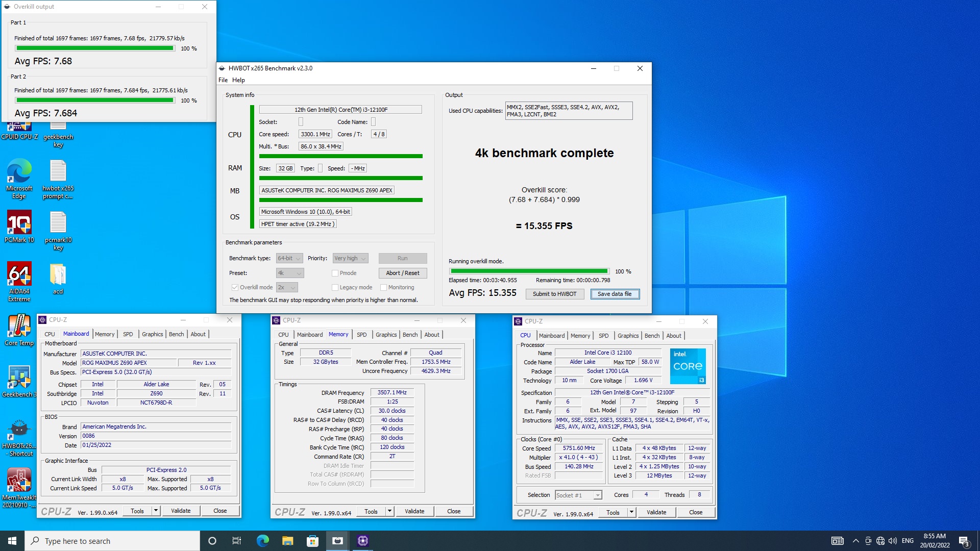Enable Legacy mode checkbox
This screenshot has height=551, width=980.
coord(335,287)
